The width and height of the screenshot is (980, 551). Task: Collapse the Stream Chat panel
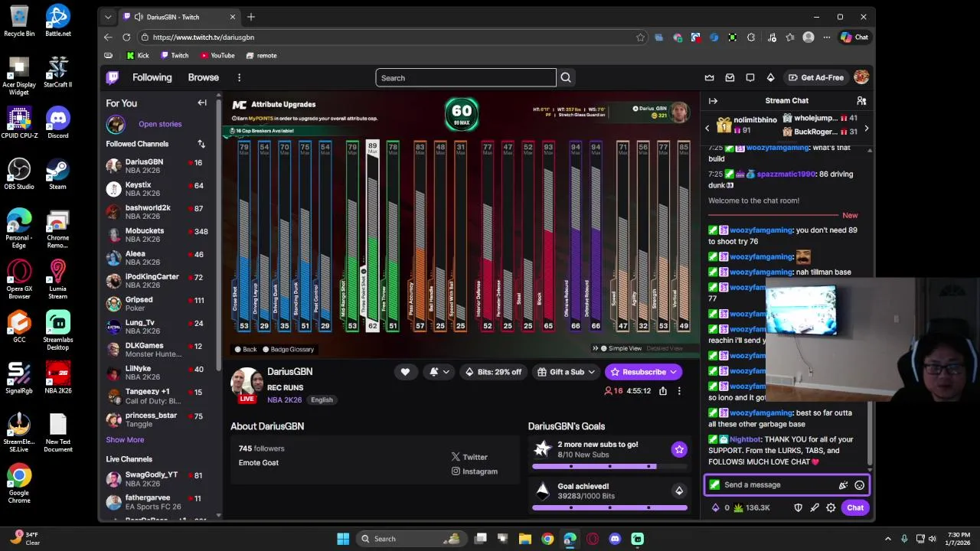[x=713, y=101]
